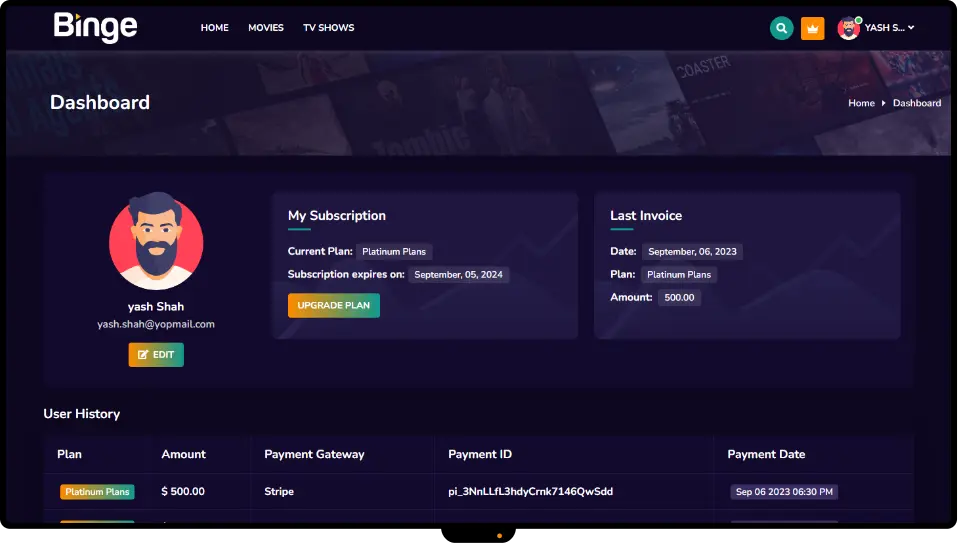The height and width of the screenshot is (543, 958).
Task: Go to the HOME menu item
Action: [214, 28]
